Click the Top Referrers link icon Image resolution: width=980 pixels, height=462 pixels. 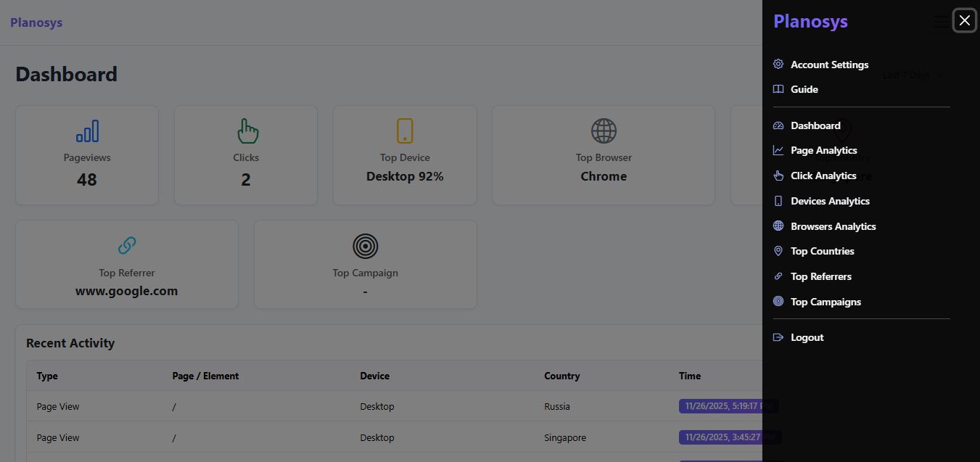point(778,276)
